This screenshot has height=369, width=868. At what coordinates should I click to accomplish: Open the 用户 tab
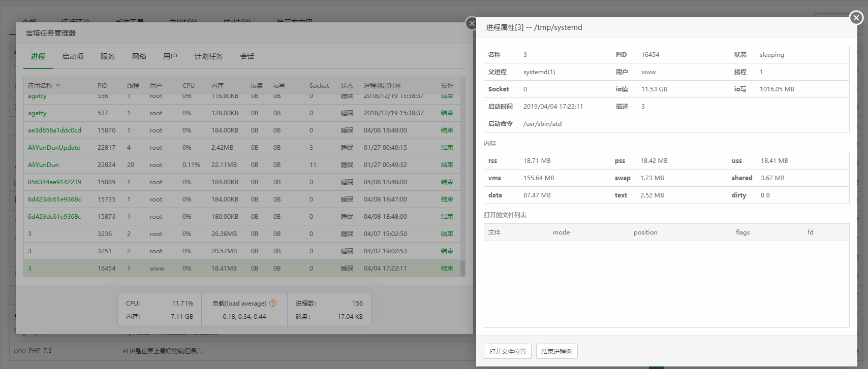point(170,56)
